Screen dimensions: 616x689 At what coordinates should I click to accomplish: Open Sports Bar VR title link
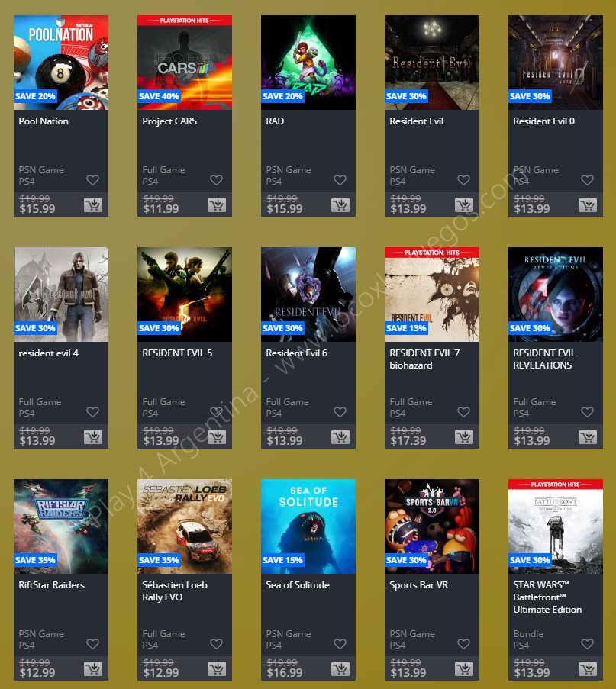click(x=418, y=585)
